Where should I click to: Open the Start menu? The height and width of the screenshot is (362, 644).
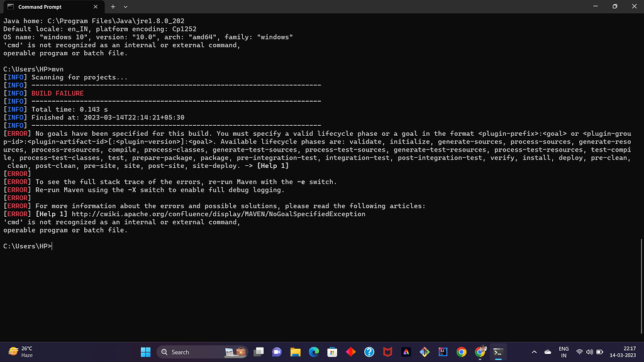click(147, 352)
